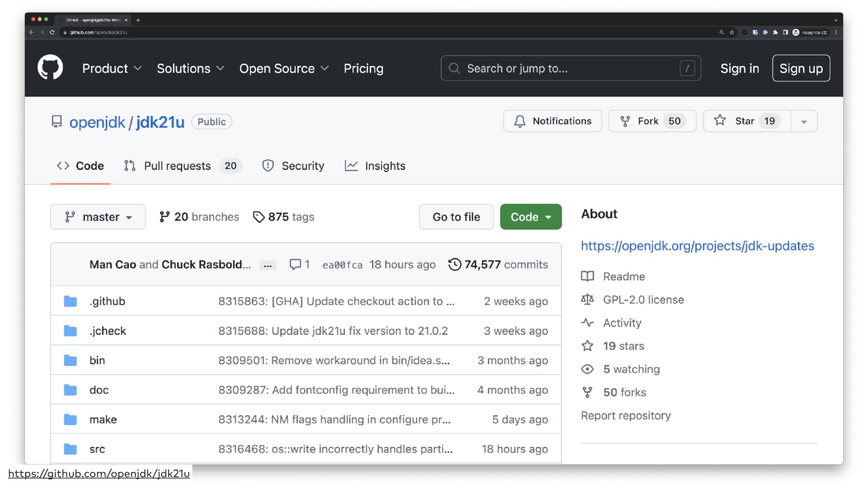Click the browser back arrow

(31, 33)
